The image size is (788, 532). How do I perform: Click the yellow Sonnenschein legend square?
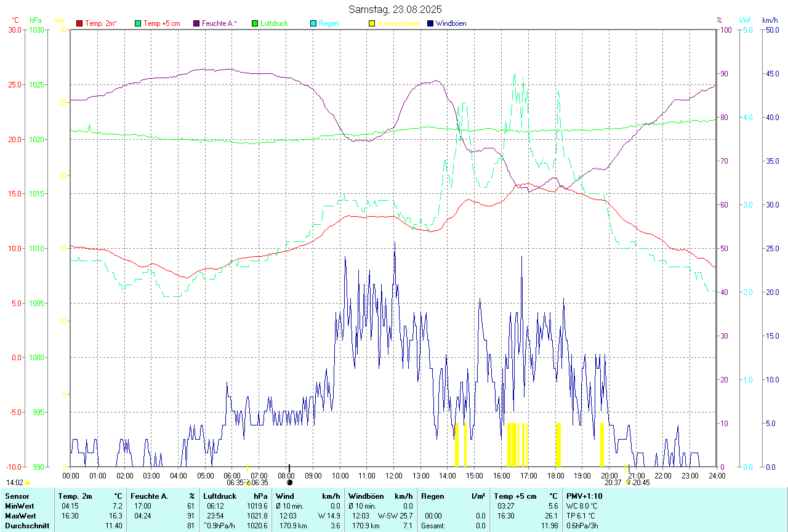point(372,23)
